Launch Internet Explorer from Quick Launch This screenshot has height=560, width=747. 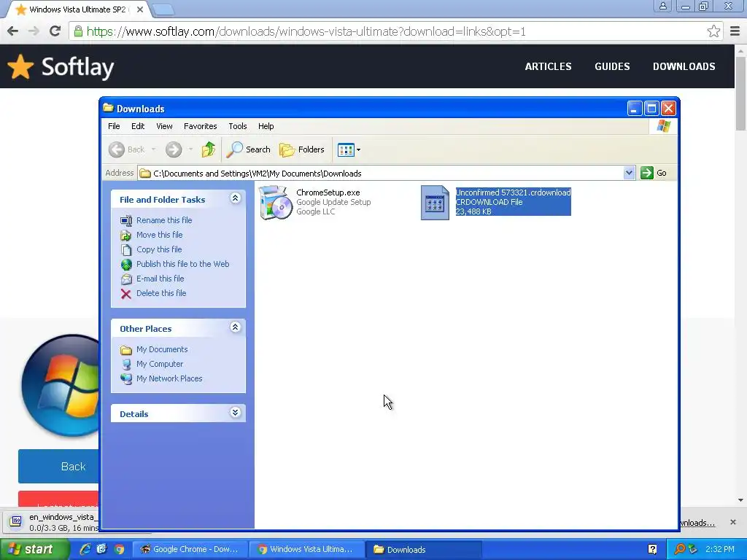[x=85, y=549]
